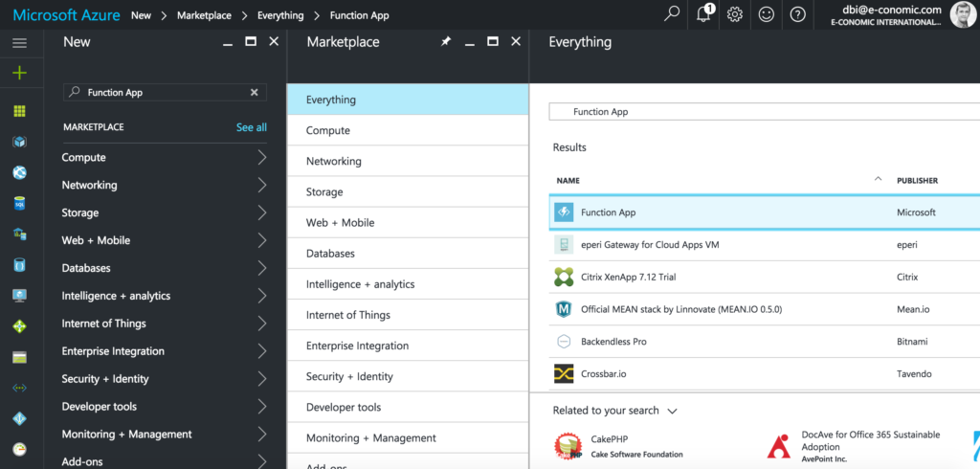Click the feedback smiley icon
The height and width of the screenshot is (469, 980).
(767, 14)
